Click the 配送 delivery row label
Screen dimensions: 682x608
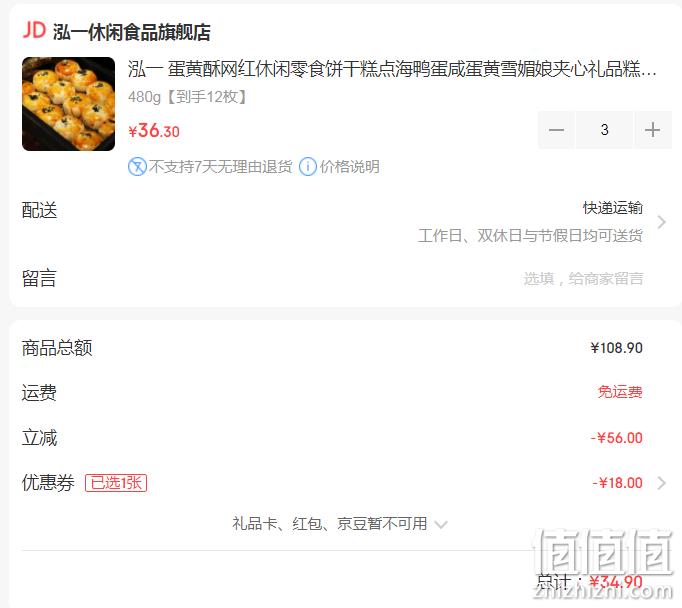point(40,210)
